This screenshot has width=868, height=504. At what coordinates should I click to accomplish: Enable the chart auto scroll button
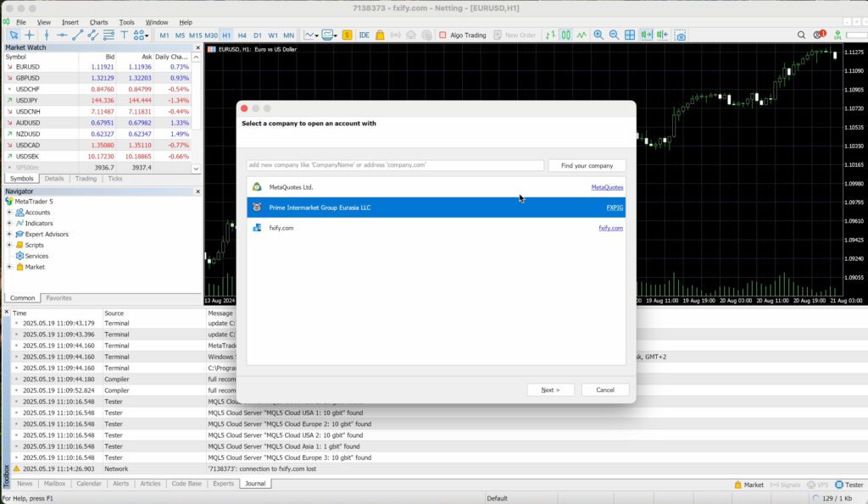[646, 35]
